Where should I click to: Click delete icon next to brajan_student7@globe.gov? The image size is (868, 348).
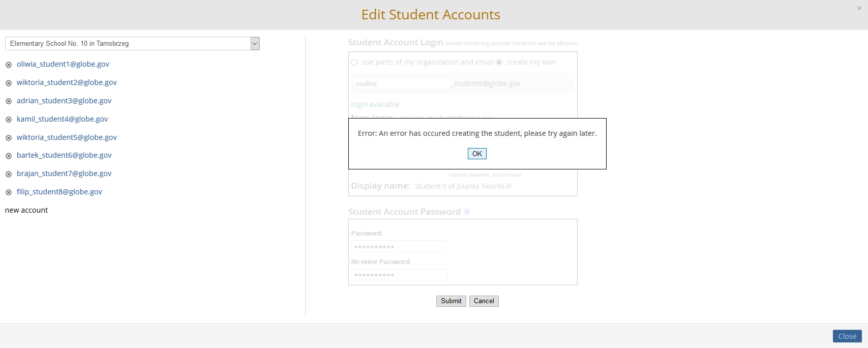[9, 174]
